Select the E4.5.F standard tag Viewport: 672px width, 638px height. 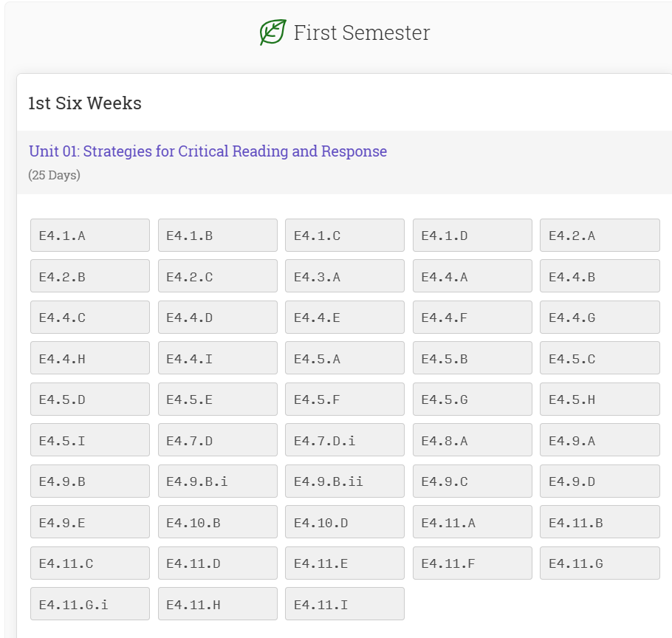pos(345,399)
